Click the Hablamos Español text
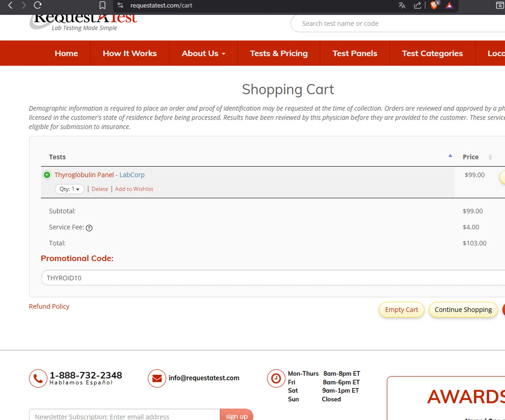 (81, 383)
